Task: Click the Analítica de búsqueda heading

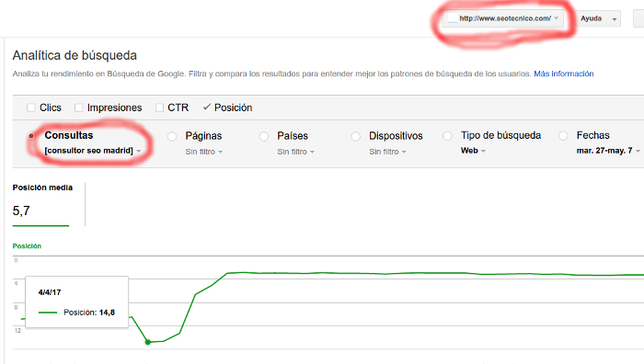Action: [75, 55]
